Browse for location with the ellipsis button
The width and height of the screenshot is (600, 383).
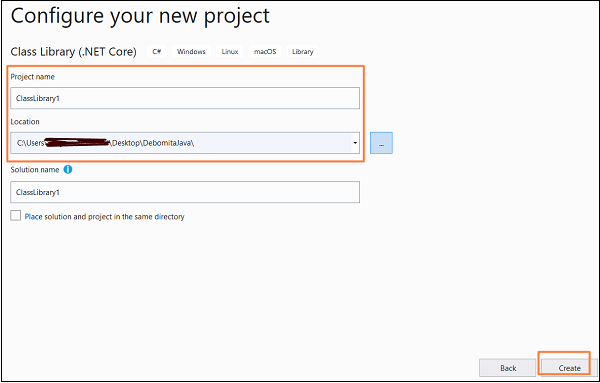381,143
